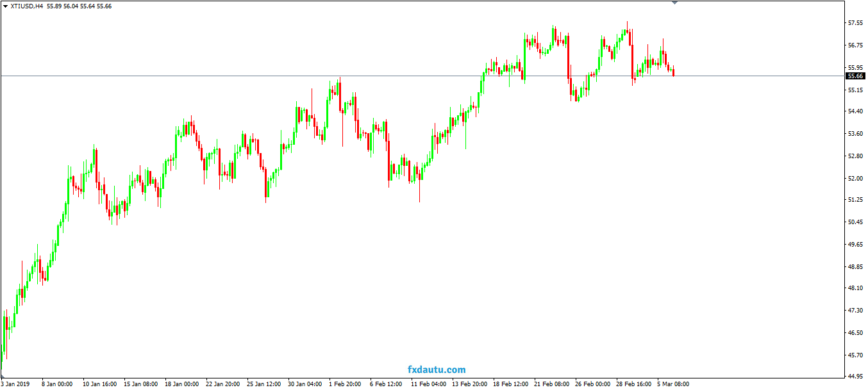
Task: Select the current price label 55.66
Action: [x=855, y=76]
